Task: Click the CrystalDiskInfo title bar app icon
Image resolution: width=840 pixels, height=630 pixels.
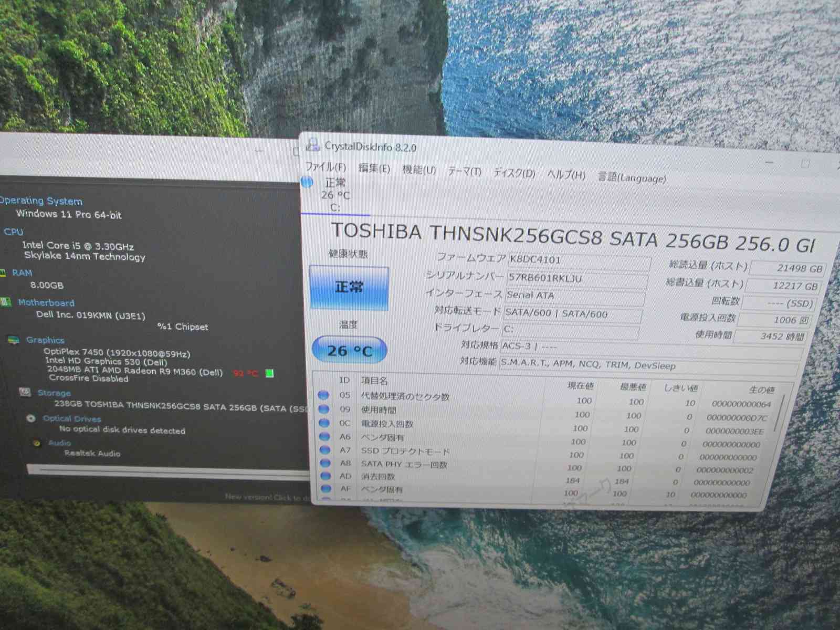Action: click(x=313, y=144)
